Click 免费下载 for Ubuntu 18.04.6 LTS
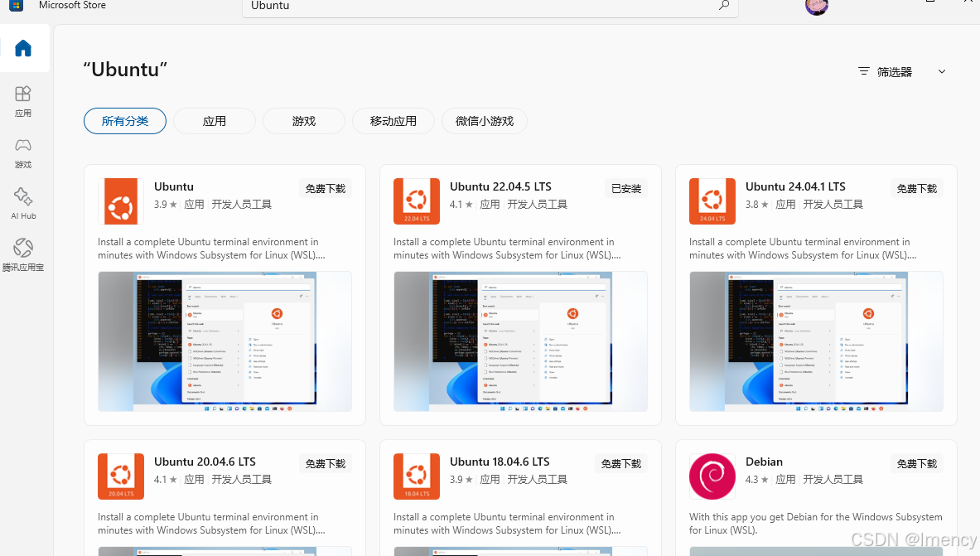This screenshot has height=556, width=980. 620,463
